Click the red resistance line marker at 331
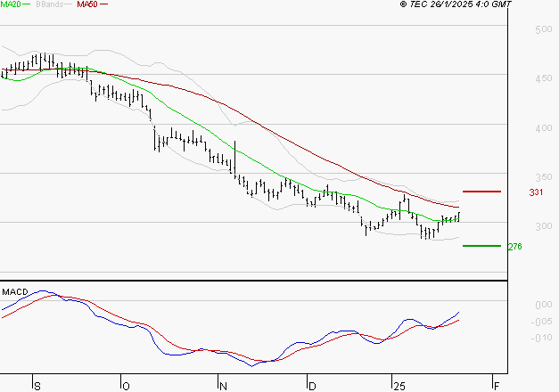The height and width of the screenshot is (392, 559). [481, 192]
